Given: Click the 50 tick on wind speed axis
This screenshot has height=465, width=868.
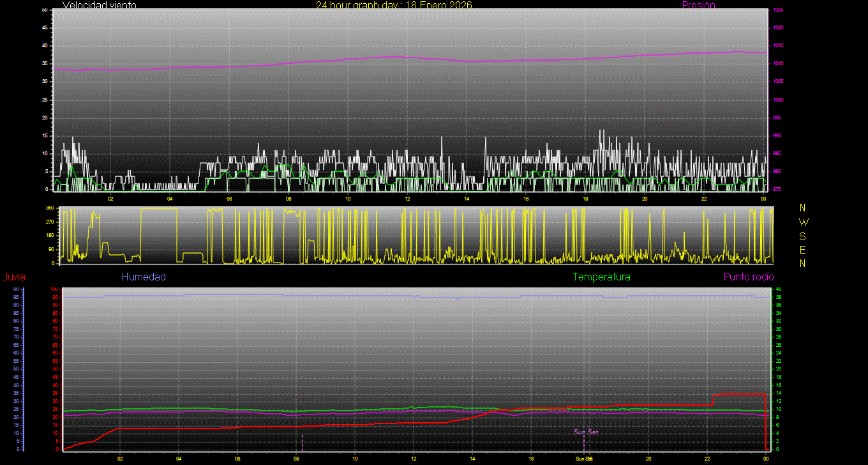Looking at the screenshot, I should click(x=44, y=10).
